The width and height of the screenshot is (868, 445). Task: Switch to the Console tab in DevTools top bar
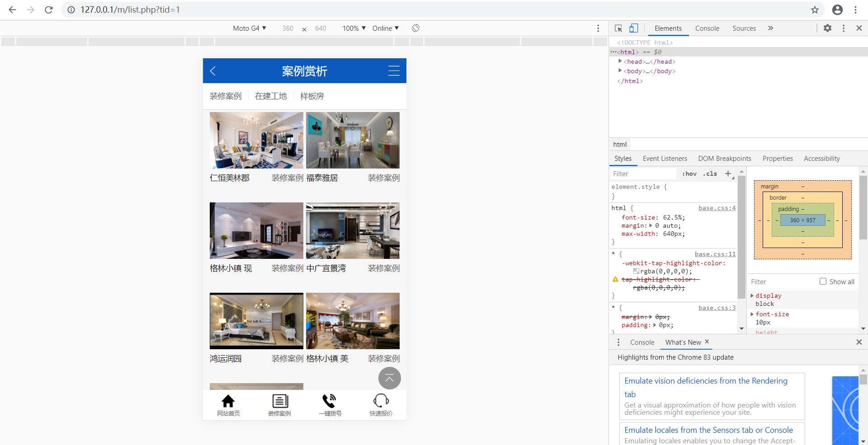pyautogui.click(x=707, y=28)
